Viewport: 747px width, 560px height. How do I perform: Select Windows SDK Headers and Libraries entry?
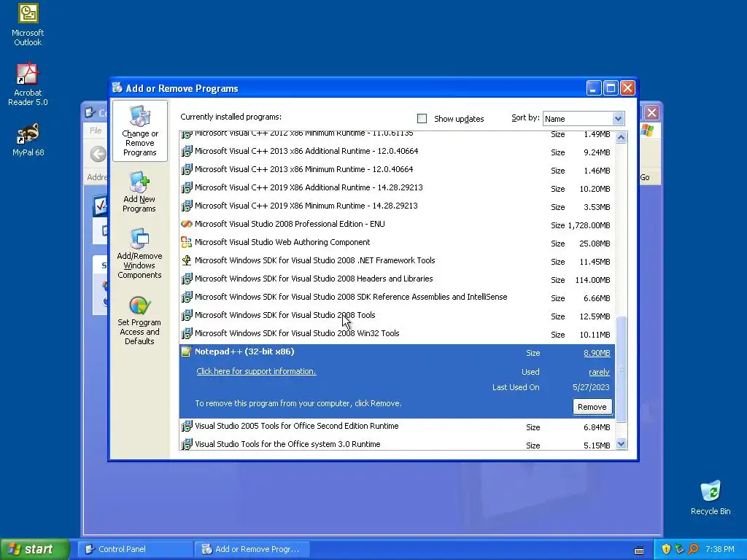pos(397,279)
